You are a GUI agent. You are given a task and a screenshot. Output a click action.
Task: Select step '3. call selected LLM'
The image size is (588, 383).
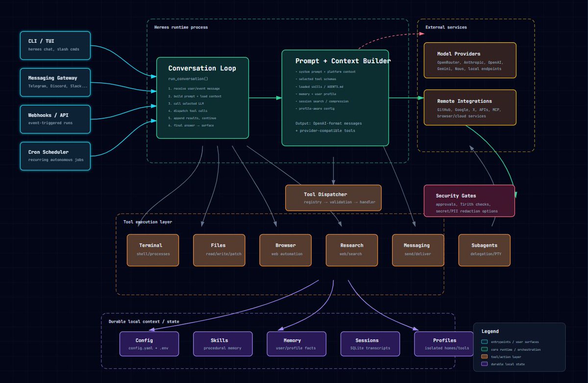(187, 103)
